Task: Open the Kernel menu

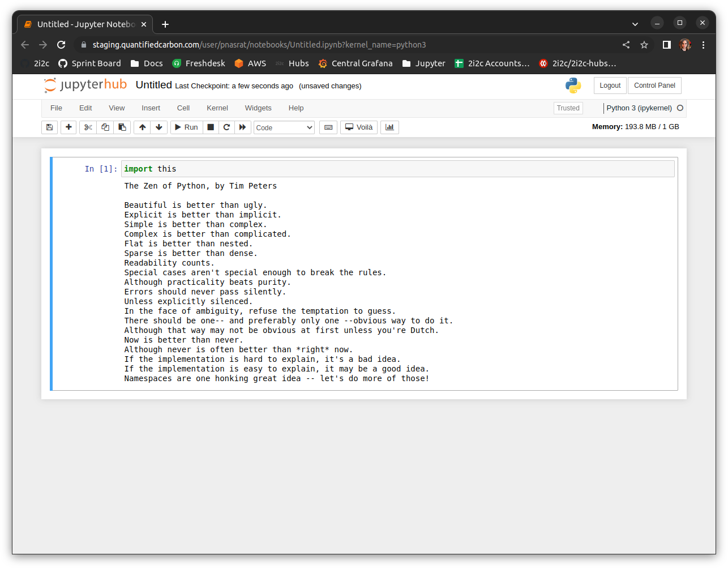Action: (217, 108)
